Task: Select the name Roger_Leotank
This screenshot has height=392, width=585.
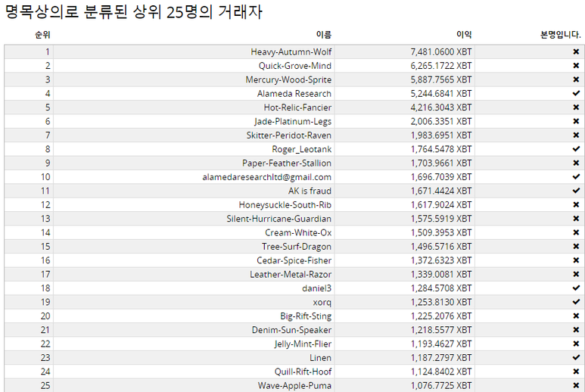Action: [301, 149]
